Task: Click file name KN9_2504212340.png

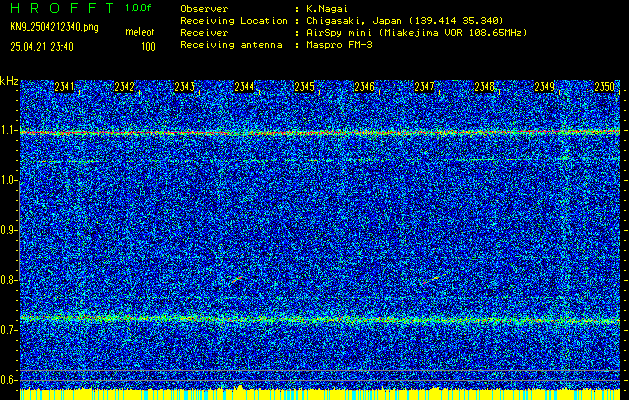Action: [x=54, y=27]
